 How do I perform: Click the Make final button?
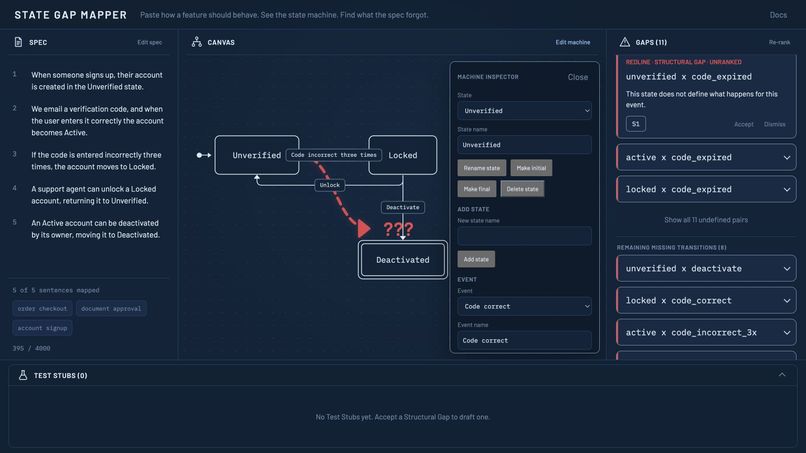tap(477, 189)
